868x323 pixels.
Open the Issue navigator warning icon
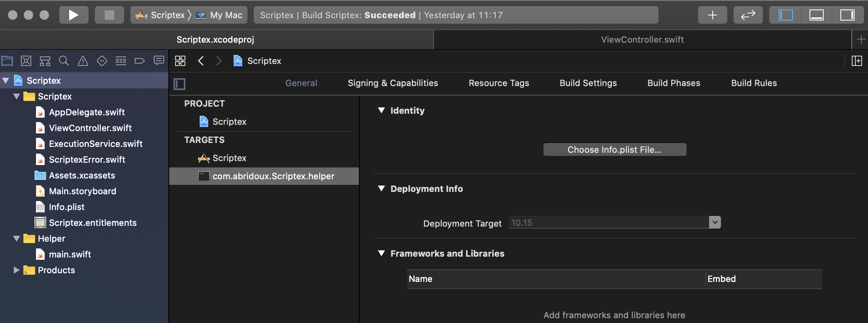tap(83, 61)
